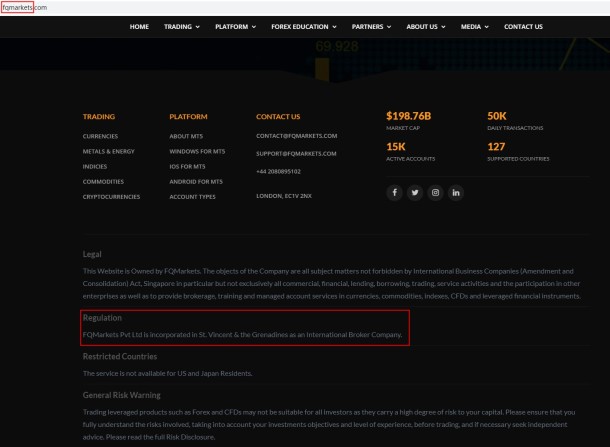
Task: Open the COMMODITIES footer link
Action: coord(103,182)
